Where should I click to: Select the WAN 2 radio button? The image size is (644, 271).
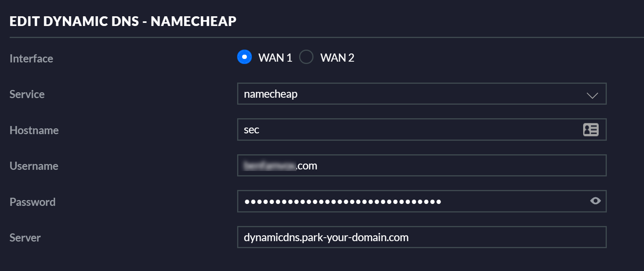pos(306,57)
